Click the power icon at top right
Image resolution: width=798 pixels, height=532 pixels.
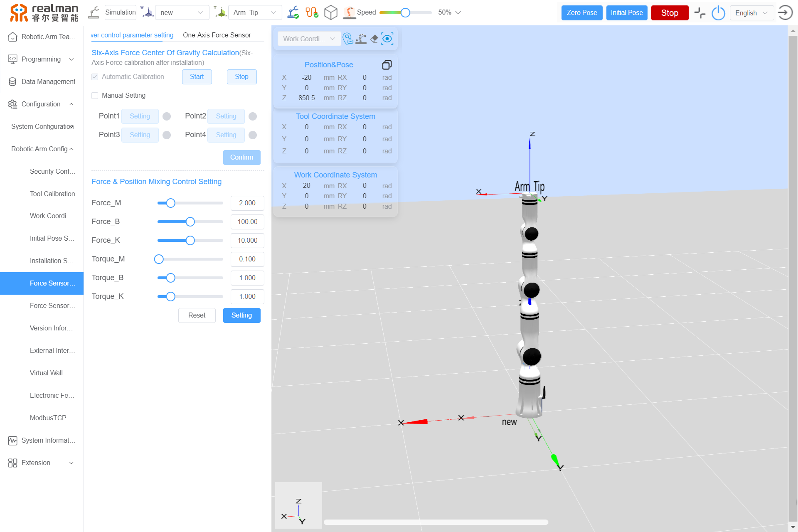coord(719,13)
